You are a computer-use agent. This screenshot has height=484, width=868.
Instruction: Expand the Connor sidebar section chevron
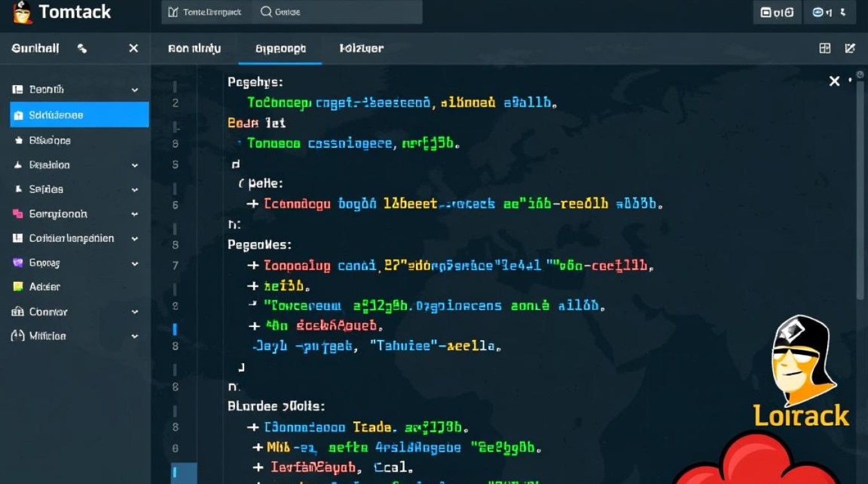(135, 312)
